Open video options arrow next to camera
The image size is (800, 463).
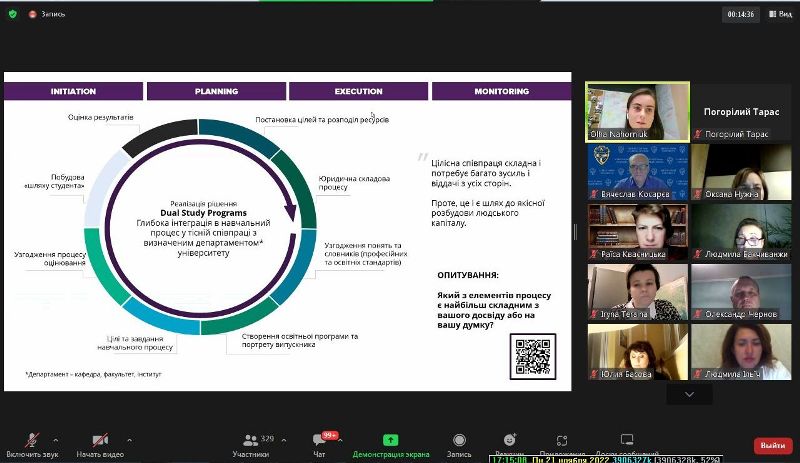pyautogui.click(x=130, y=440)
